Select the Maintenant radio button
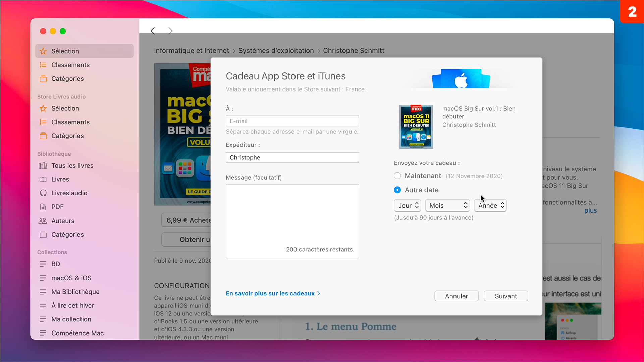 [x=397, y=176]
